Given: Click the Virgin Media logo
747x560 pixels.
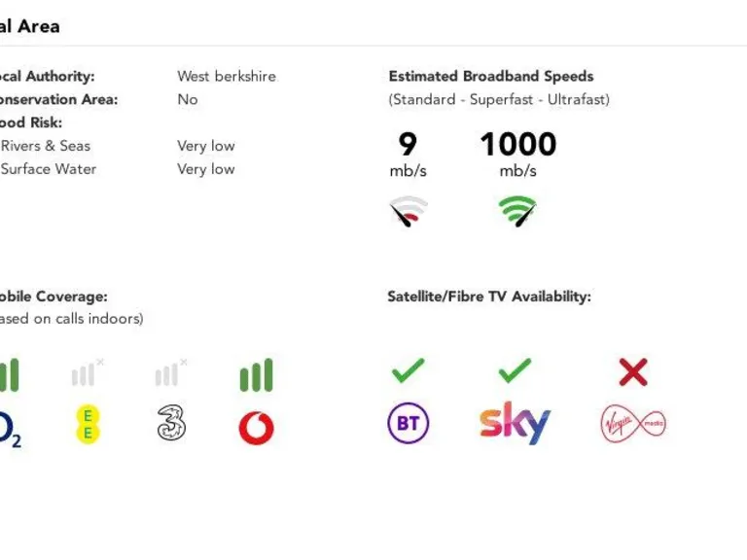Looking at the screenshot, I should tap(633, 424).
